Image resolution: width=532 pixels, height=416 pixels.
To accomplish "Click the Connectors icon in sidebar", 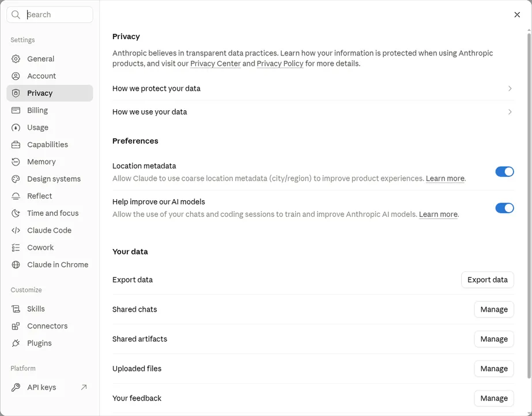I will pos(16,326).
